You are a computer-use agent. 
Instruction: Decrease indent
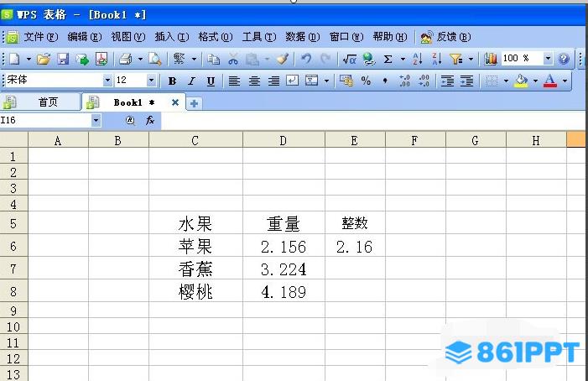tap(447, 81)
